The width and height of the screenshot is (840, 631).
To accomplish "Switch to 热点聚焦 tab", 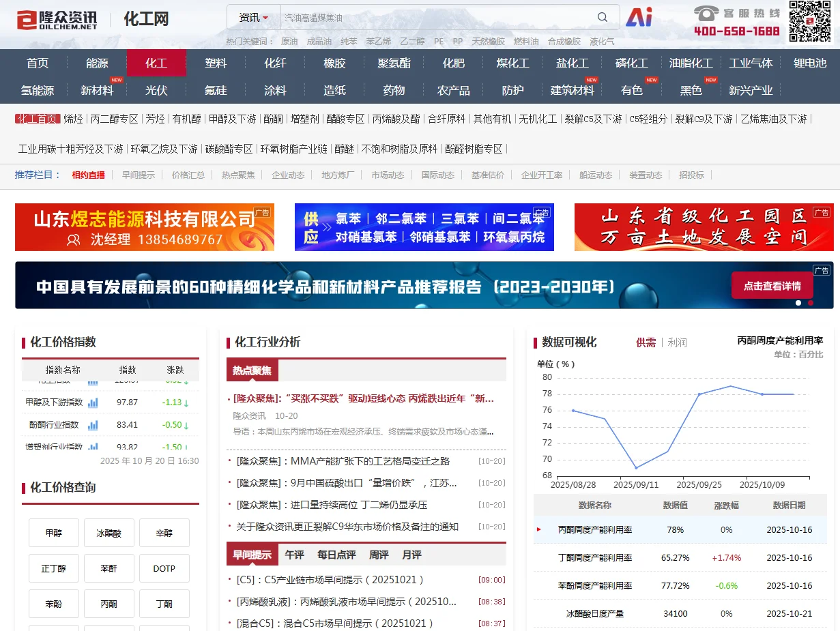I will tap(252, 370).
